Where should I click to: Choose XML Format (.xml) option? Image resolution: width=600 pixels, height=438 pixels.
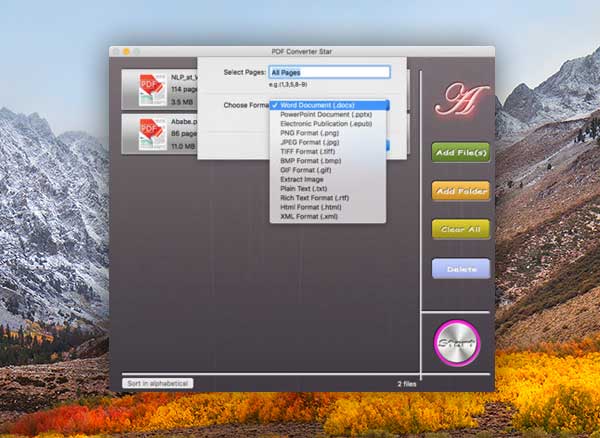click(x=328, y=217)
